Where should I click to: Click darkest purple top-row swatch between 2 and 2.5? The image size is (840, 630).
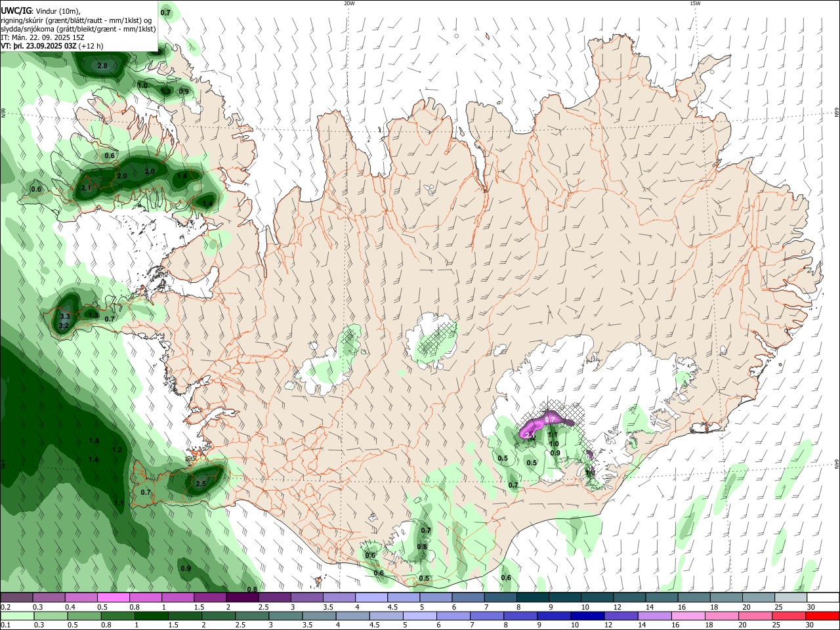pyautogui.click(x=243, y=598)
